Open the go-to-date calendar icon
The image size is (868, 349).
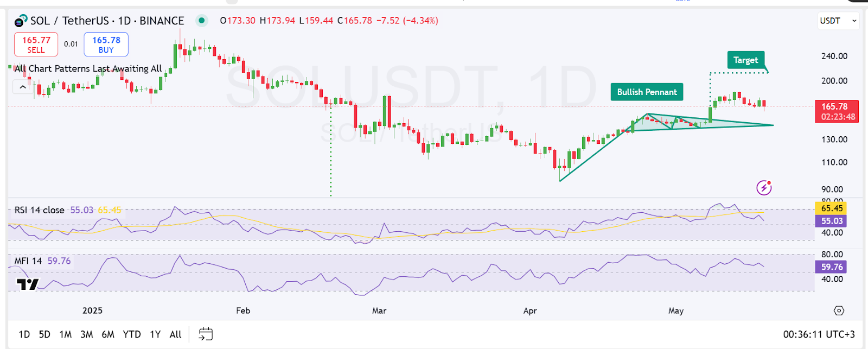click(206, 334)
